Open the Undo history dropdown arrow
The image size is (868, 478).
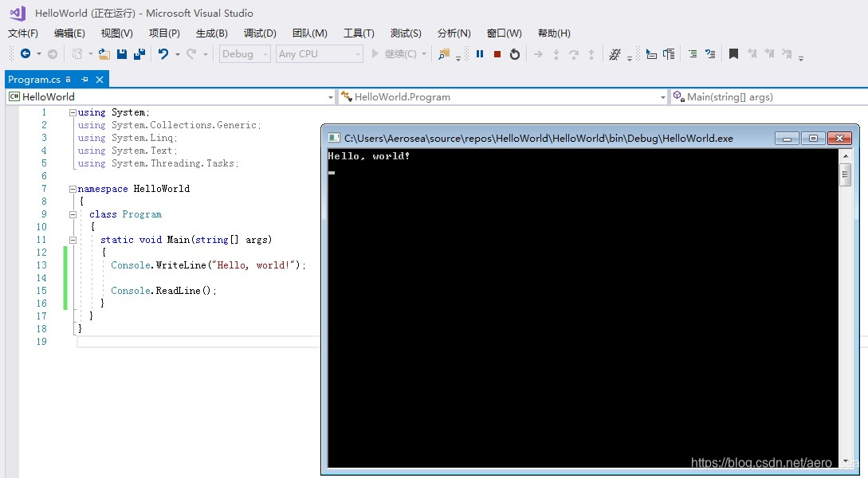177,54
